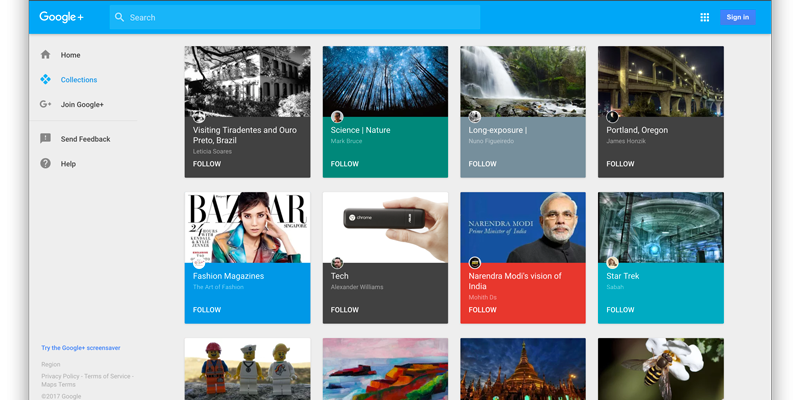Focus the Search input field

click(x=295, y=17)
